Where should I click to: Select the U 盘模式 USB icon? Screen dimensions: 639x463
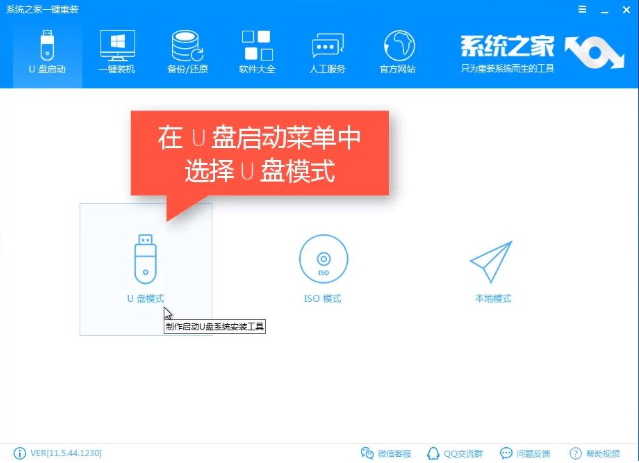[x=145, y=259]
